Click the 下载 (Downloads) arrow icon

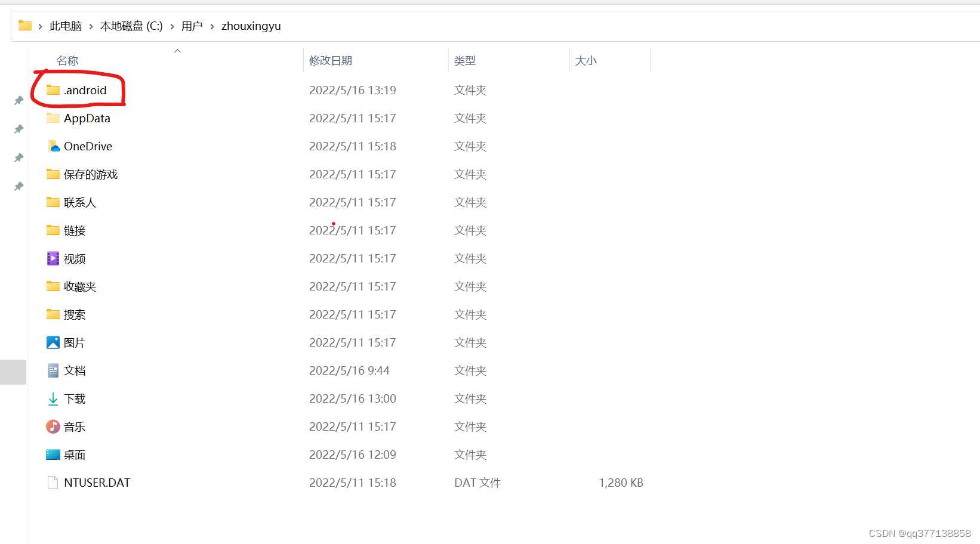pos(53,398)
